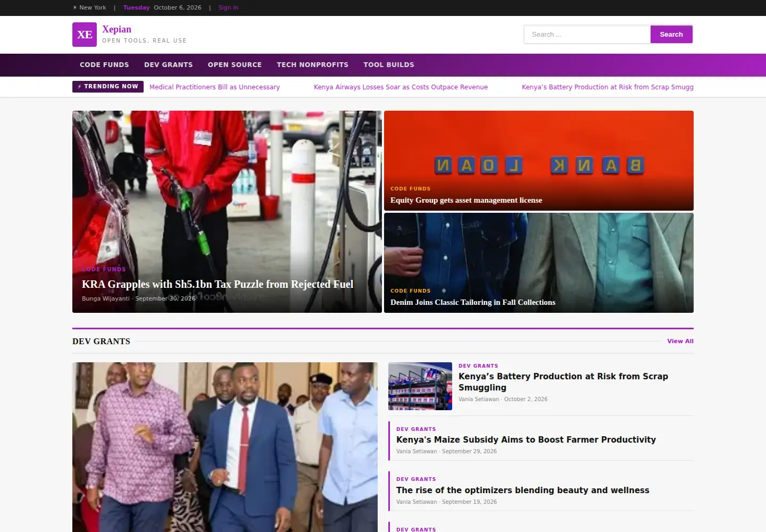Viewport: 766px width, 532px height.
Task: Select Tool Builds menu item
Action: click(x=389, y=65)
